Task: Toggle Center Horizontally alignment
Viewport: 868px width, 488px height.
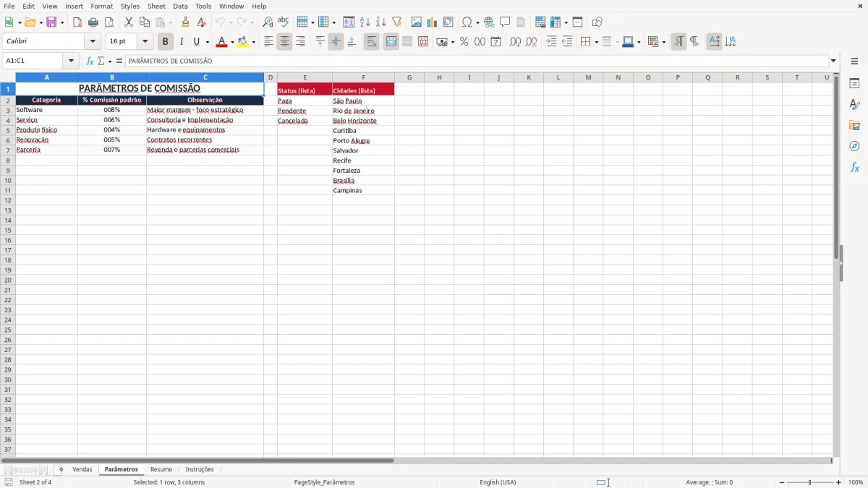Action: point(284,42)
